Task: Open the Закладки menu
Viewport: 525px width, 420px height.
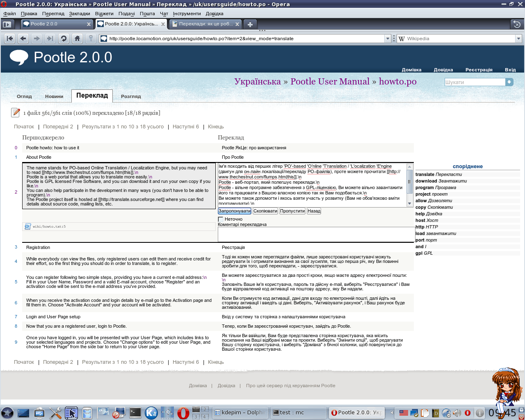Action: pos(80,14)
